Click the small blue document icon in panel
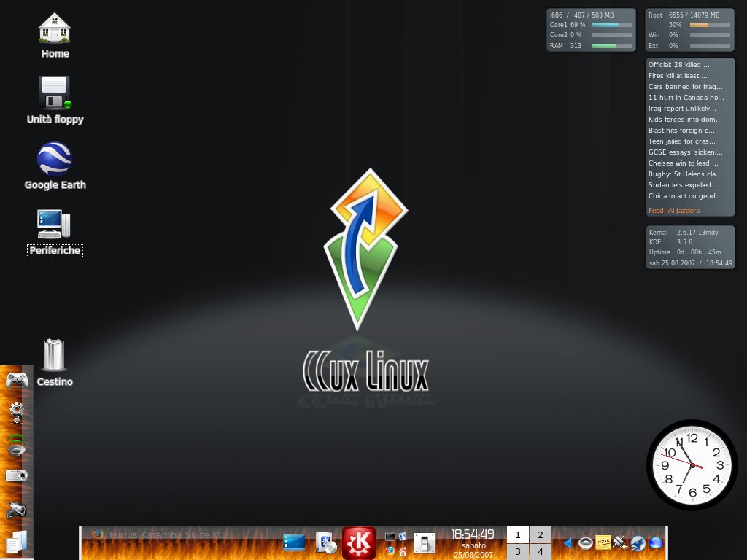 tap(403, 537)
